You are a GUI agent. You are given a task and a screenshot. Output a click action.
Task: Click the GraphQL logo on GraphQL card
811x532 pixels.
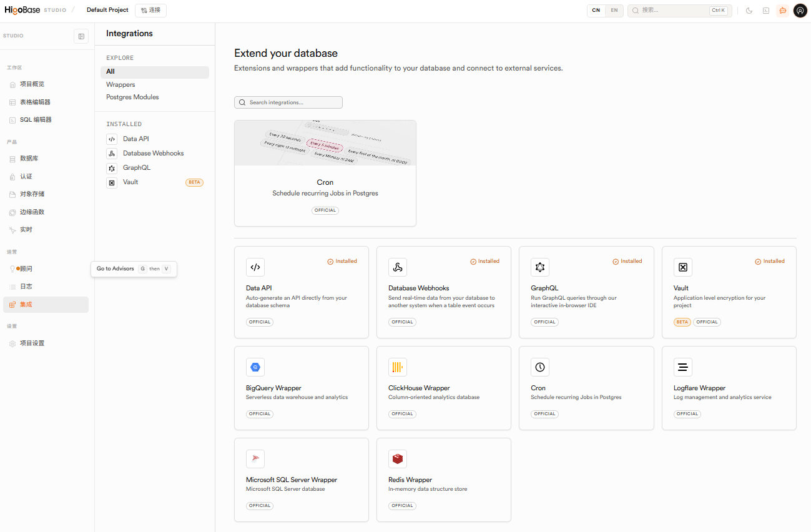(540, 267)
